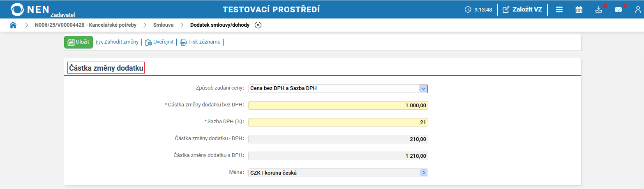Screen dimensions: 644x189
Task: Click the Sazba DPH (%) field
Action: (x=338, y=122)
